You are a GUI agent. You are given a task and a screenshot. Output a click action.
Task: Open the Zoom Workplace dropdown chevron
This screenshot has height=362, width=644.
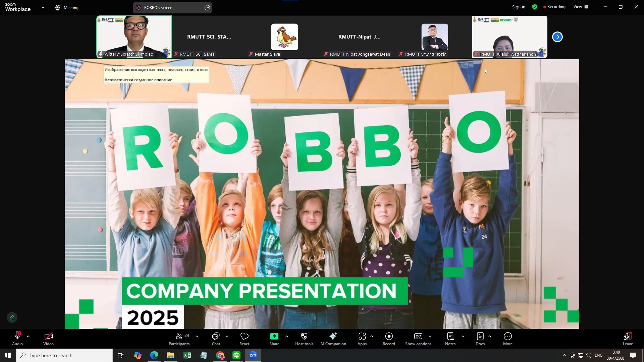43,7
